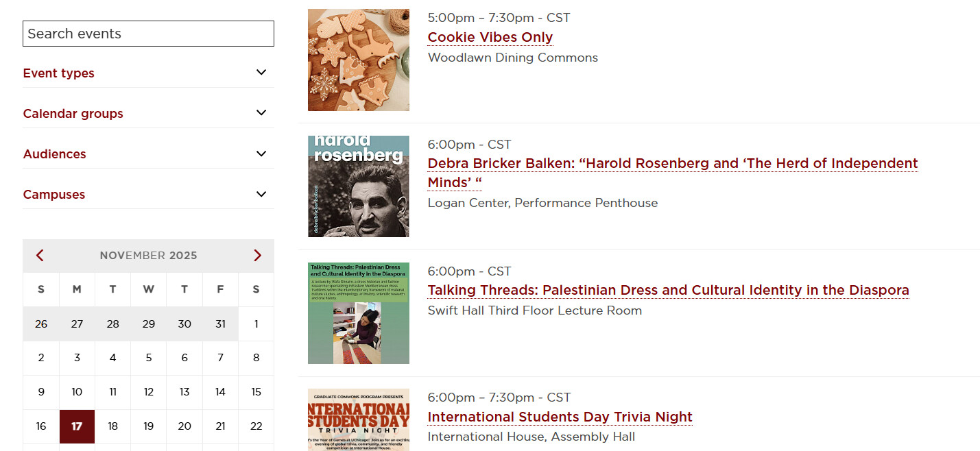980x451 pixels.
Task: Click the Harold Rosenberg portrait thumbnail
Action: tap(359, 186)
